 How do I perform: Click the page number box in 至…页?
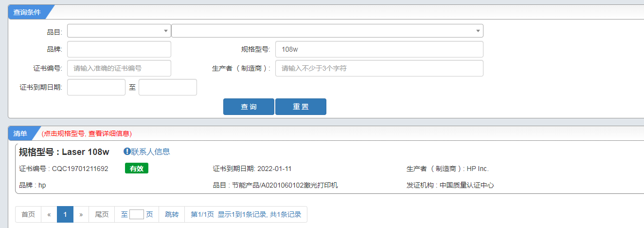pos(137,214)
